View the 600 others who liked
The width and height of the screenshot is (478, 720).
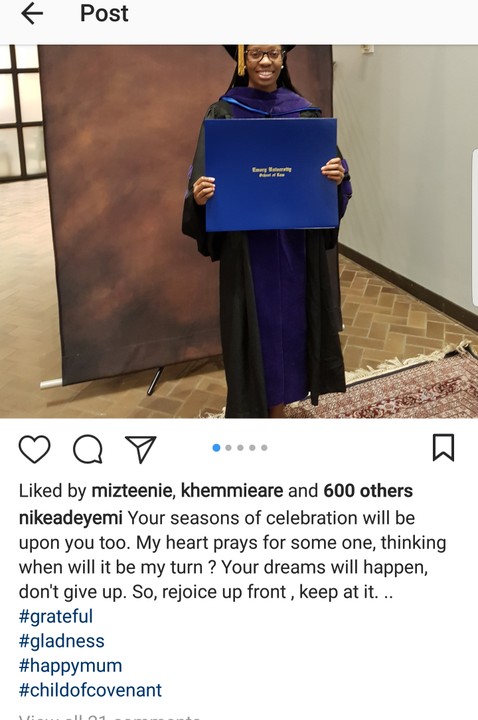coord(368,491)
